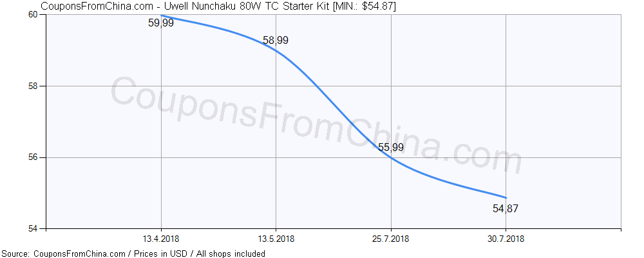
Task: Click the line's end point at 30.7.2018
Action: click(506, 197)
